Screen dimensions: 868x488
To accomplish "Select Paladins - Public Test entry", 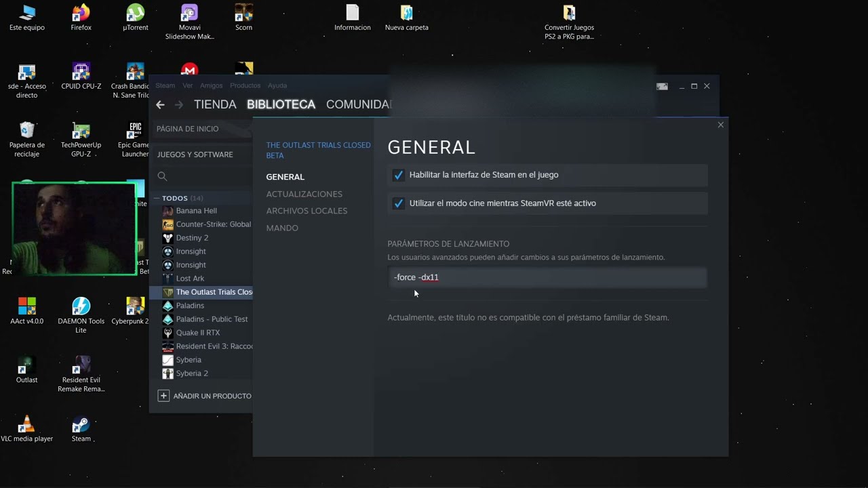I will 212,319.
